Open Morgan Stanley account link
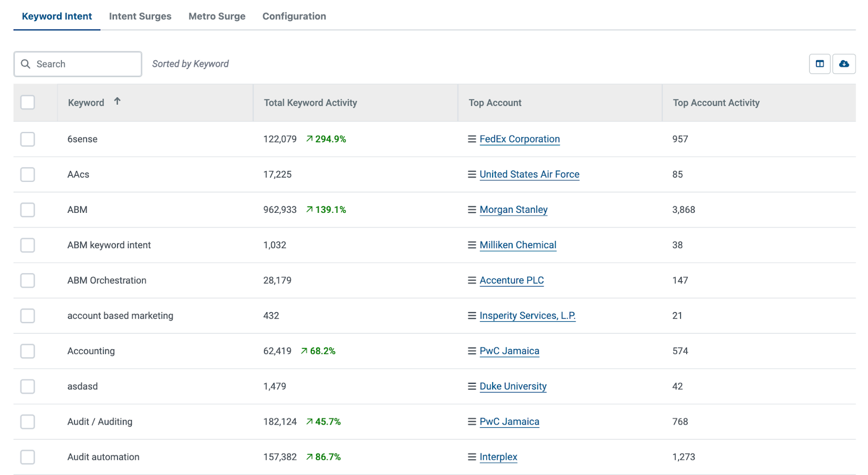The image size is (868, 475). click(x=514, y=210)
